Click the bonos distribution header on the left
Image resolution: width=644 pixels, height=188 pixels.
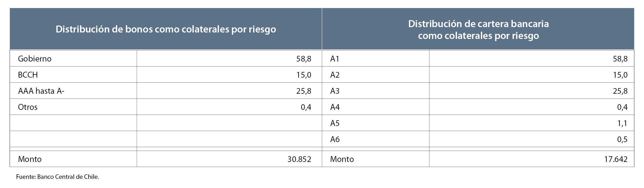(x=166, y=29)
